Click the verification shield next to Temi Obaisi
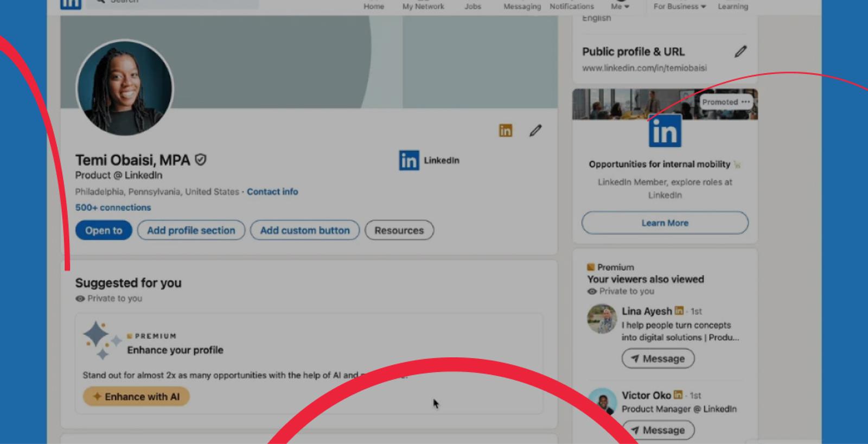The width and height of the screenshot is (868, 444). tap(201, 160)
